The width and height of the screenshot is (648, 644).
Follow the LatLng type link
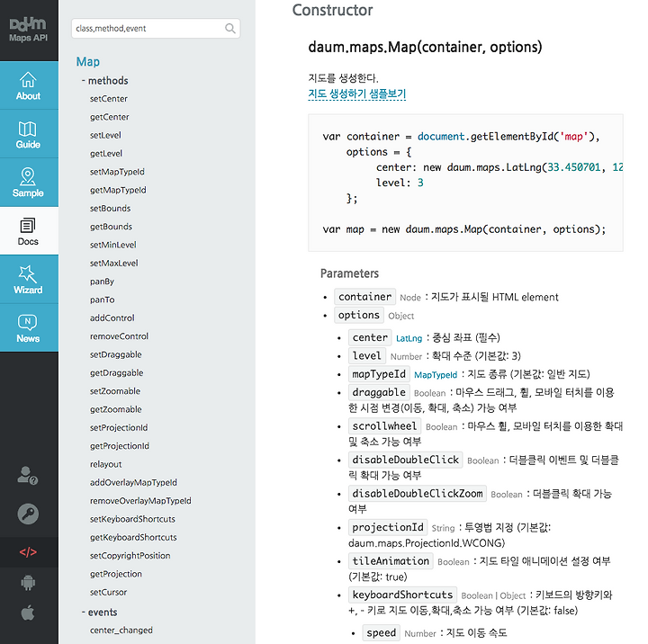pos(409,338)
